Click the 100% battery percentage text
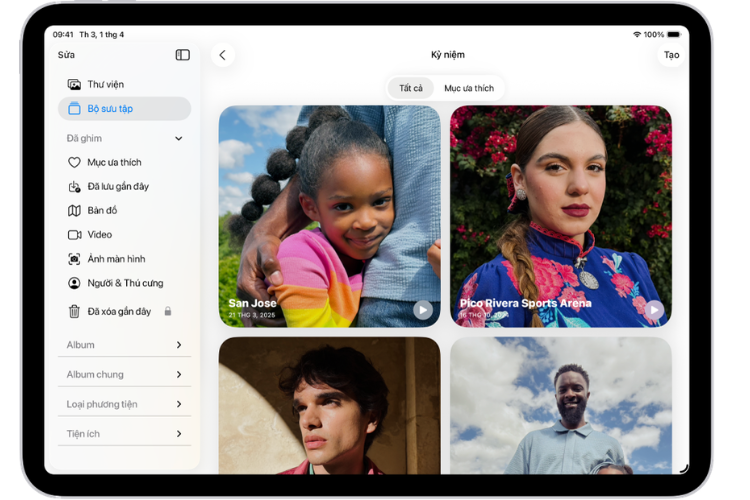 [x=653, y=34]
